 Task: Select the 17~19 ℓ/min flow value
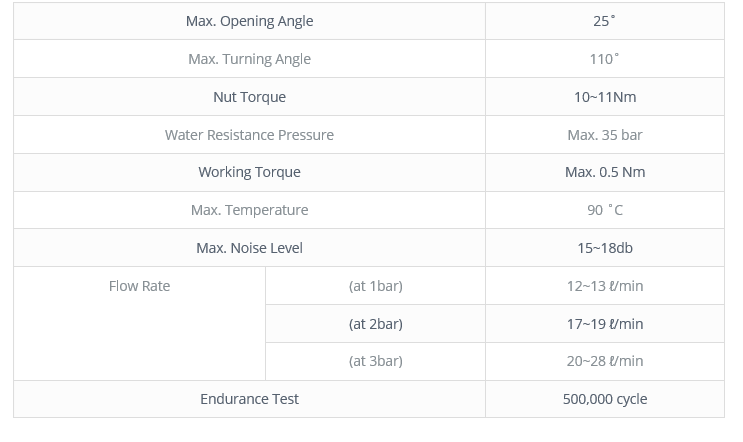click(605, 324)
